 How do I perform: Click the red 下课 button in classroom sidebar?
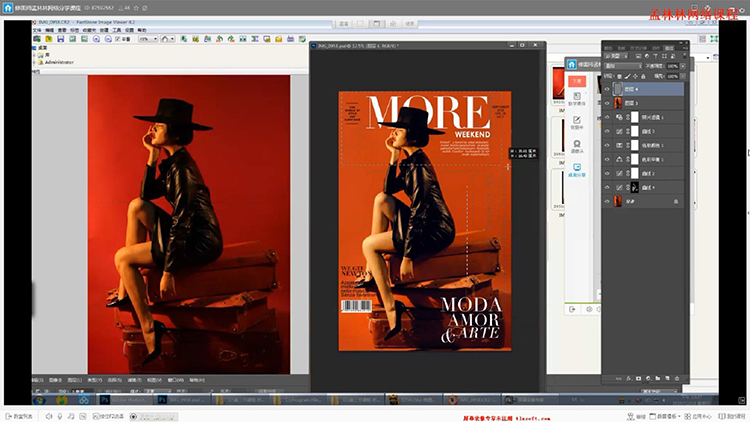point(577,81)
